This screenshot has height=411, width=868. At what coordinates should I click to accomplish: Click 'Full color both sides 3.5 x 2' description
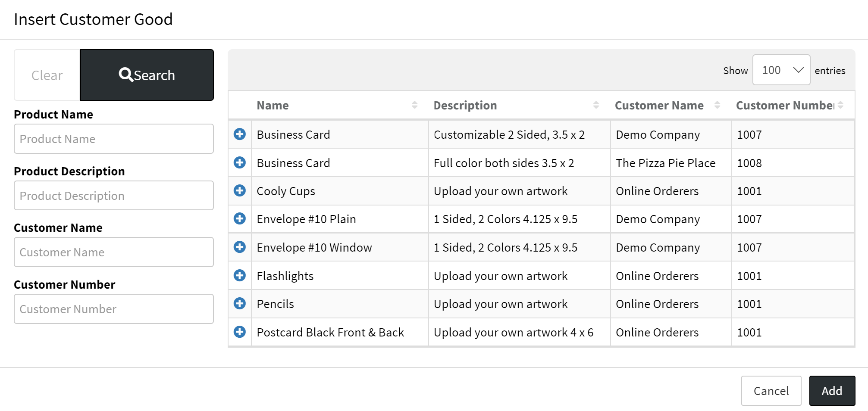point(504,163)
